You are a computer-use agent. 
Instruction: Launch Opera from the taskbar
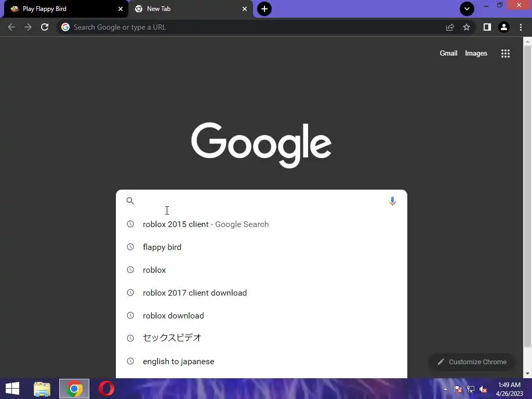[106, 389]
